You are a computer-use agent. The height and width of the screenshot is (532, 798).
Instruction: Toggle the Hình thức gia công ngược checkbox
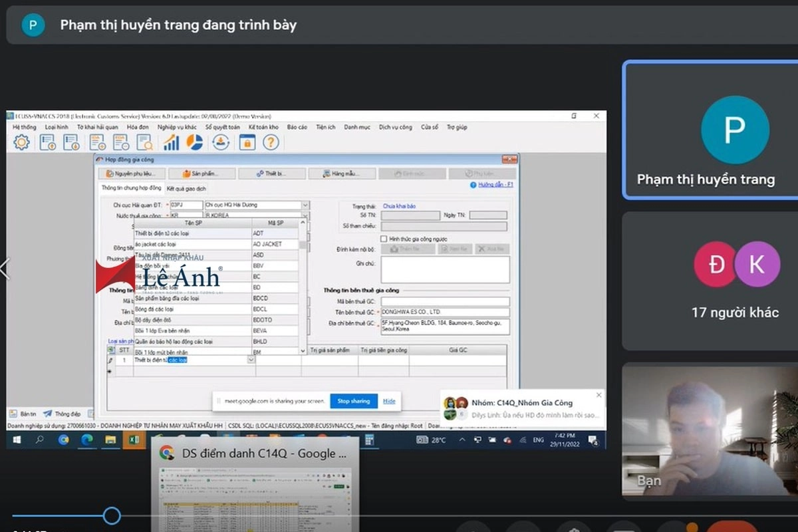(x=384, y=238)
